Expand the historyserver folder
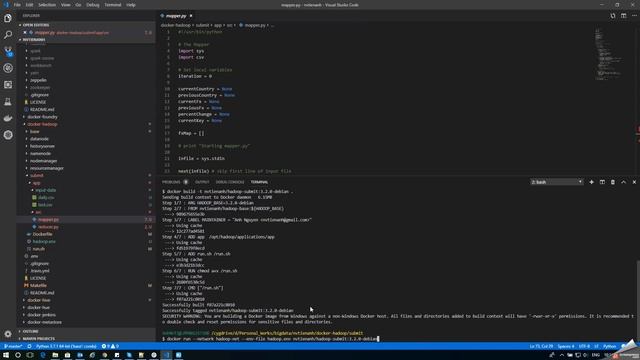This screenshot has height=360, width=640. point(42,146)
